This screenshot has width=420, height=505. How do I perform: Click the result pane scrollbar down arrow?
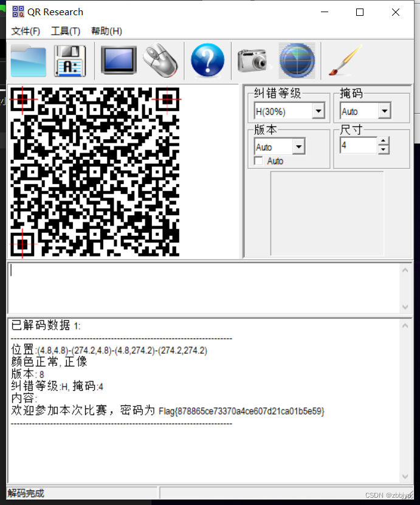(x=405, y=476)
